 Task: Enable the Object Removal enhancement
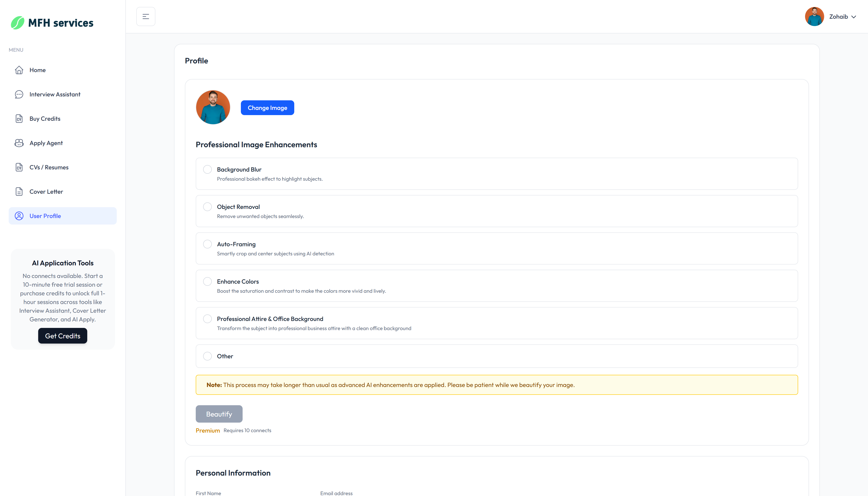pos(207,207)
